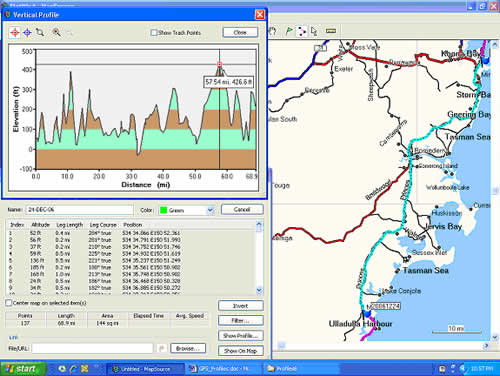Choose the arrow selection tool

314,31
